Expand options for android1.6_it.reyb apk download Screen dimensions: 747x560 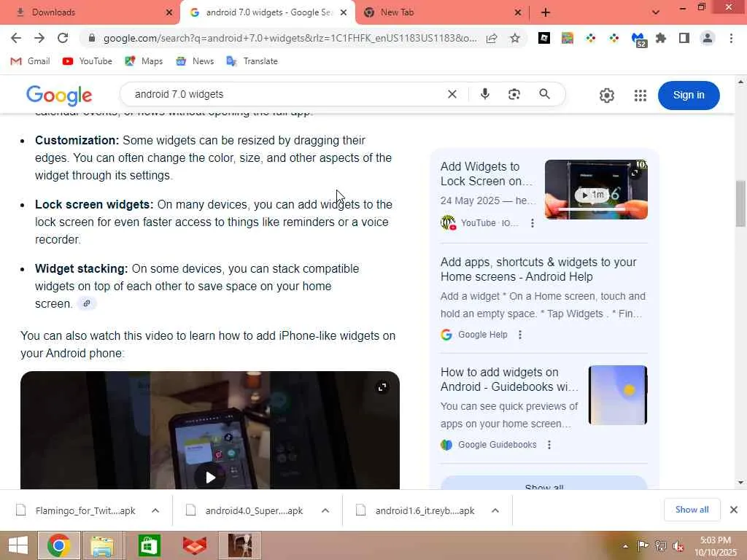pos(495,510)
